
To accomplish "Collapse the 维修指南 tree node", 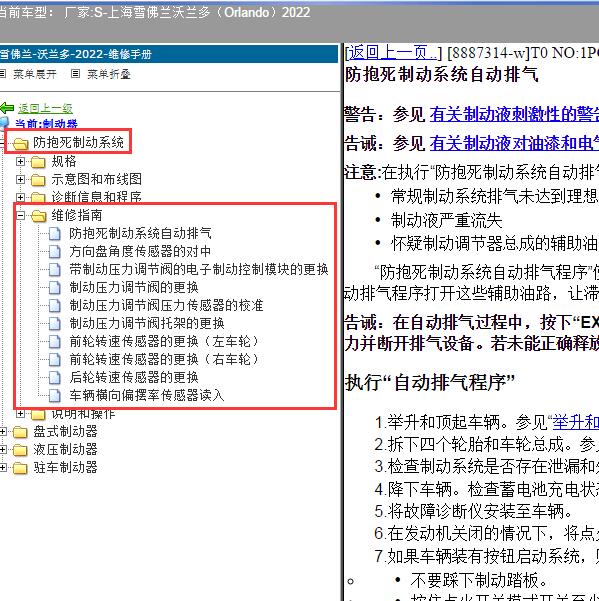I will tap(20, 216).
